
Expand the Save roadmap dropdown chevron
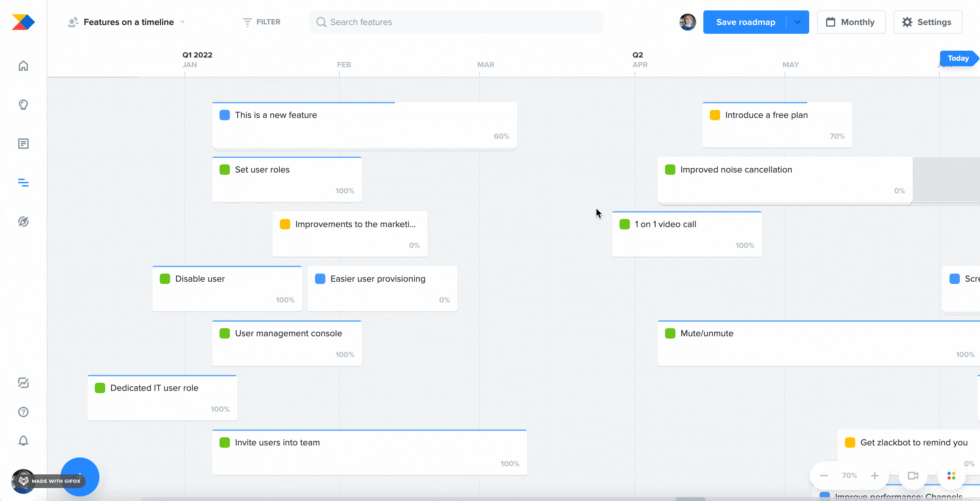[x=798, y=22]
